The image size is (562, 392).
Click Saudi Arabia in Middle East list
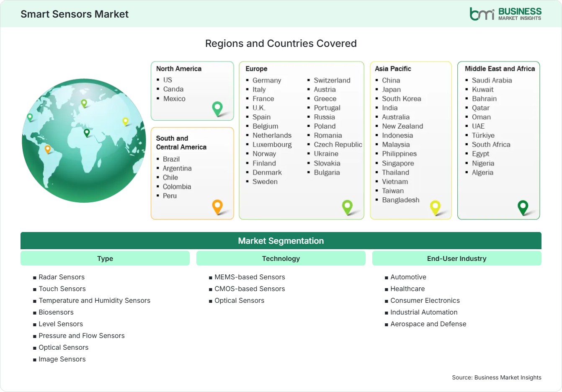pos(492,80)
